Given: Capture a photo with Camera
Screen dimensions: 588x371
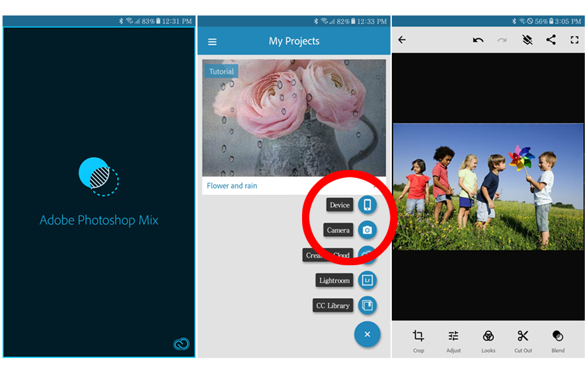Looking at the screenshot, I should click(367, 230).
